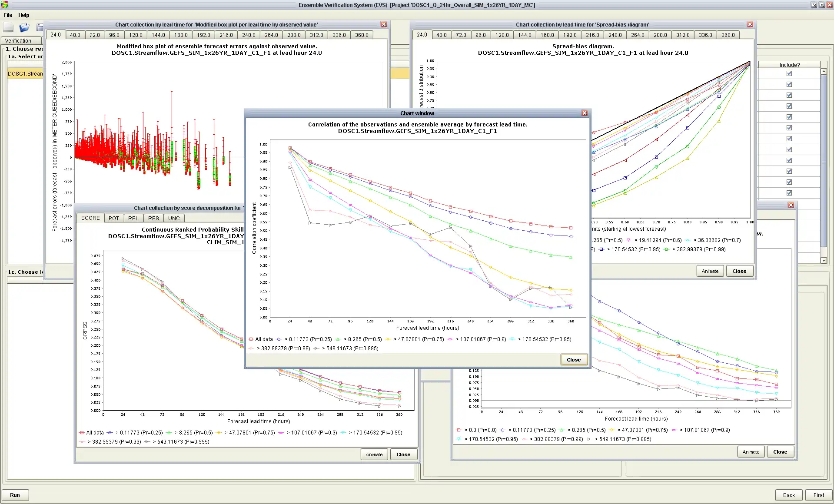Open a project with the folder icon
The height and width of the screenshot is (504, 834).
[x=24, y=27]
